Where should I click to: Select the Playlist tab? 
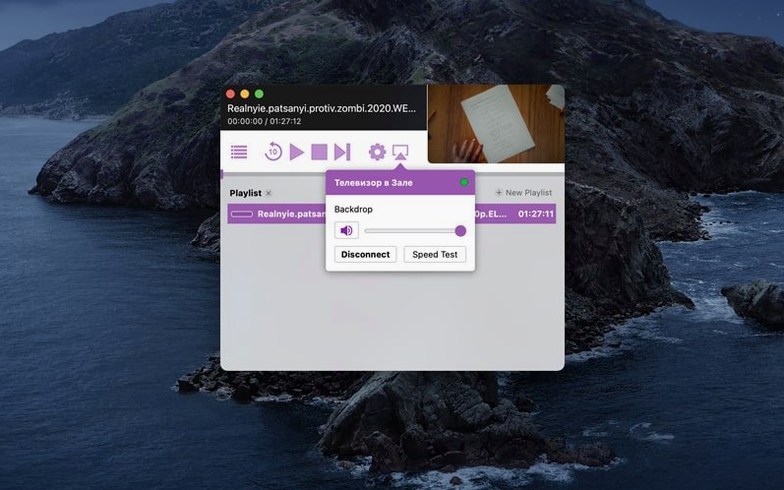click(246, 193)
